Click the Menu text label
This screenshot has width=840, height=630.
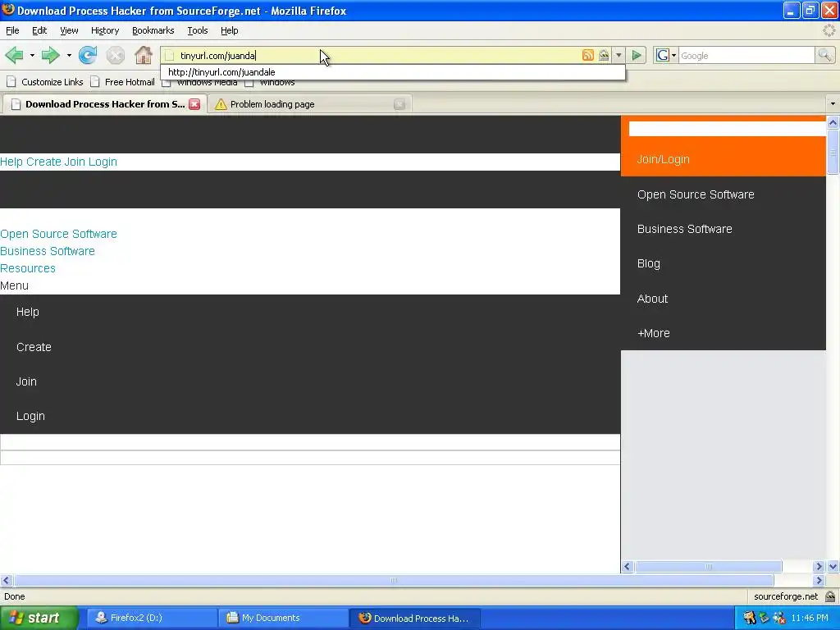pyautogui.click(x=14, y=285)
